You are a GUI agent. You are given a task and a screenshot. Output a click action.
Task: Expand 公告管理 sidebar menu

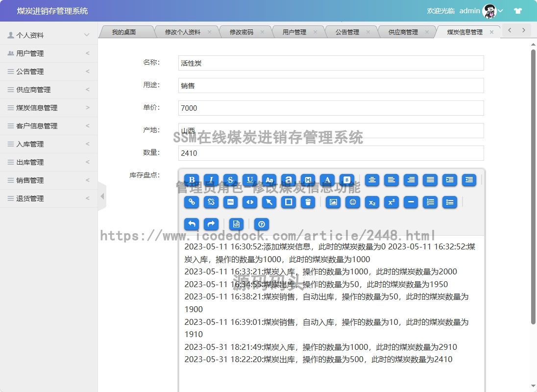point(49,72)
